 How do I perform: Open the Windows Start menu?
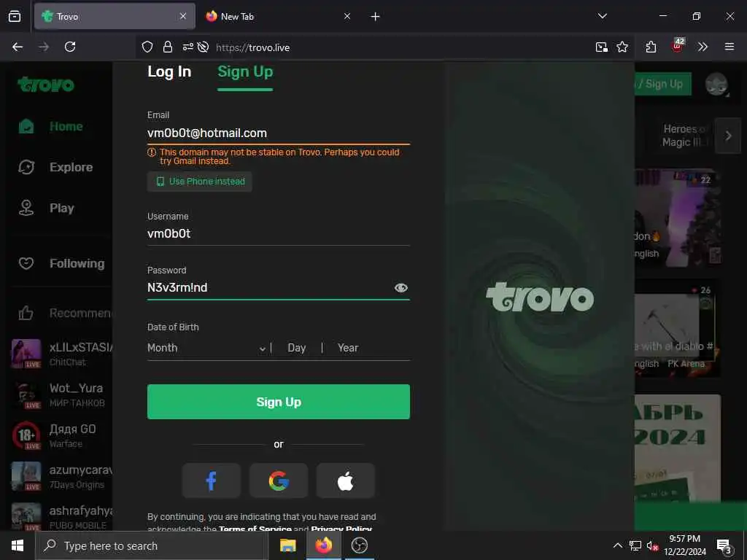(x=18, y=545)
